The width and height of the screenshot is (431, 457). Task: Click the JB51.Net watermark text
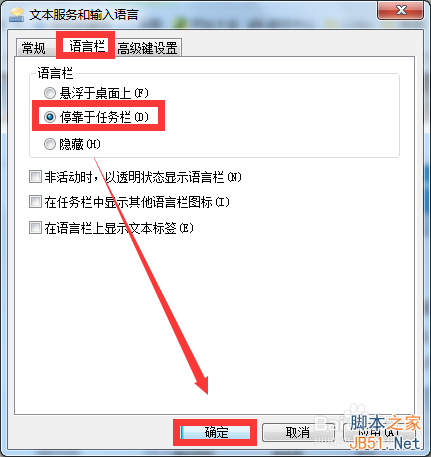click(x=384, y=443)
